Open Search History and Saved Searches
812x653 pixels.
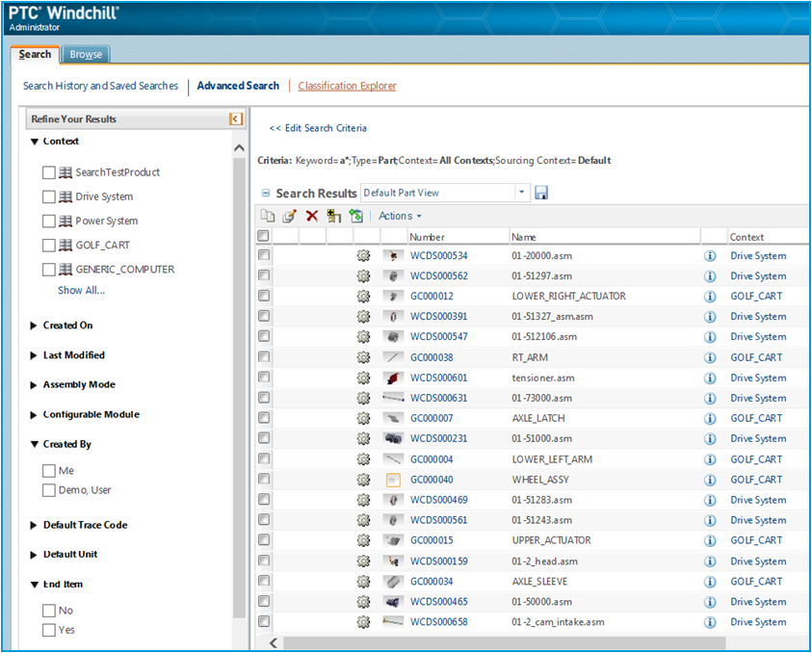pos(100,86)
